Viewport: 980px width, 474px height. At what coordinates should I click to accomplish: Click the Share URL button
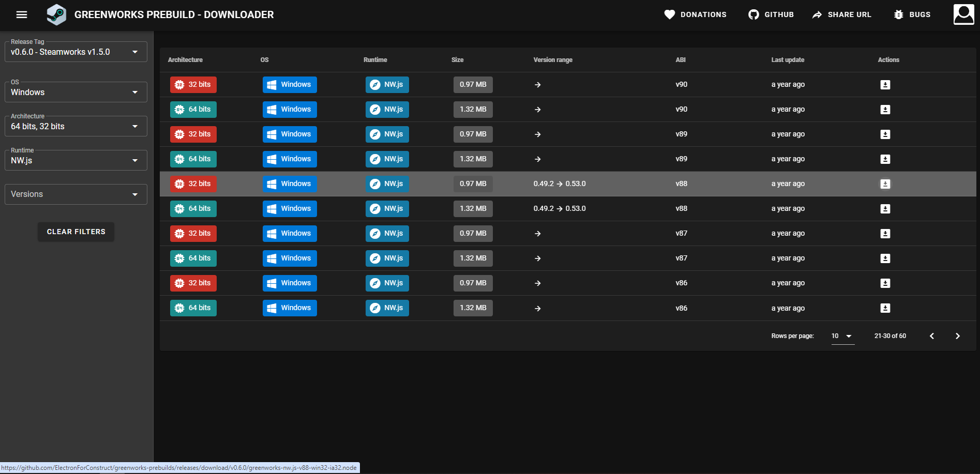pyautogui.click(x=842, y=14)
